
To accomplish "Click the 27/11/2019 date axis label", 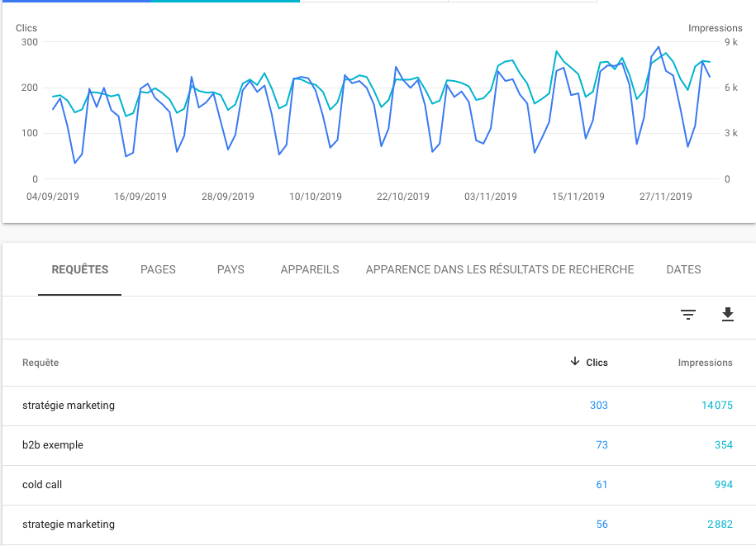I will click(665, 197).
